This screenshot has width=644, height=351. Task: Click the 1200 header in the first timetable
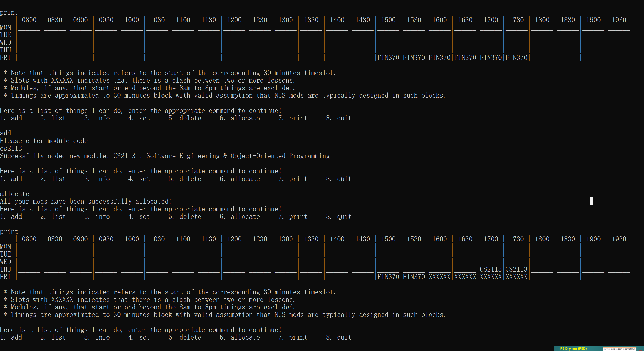(x=234, y=20)
